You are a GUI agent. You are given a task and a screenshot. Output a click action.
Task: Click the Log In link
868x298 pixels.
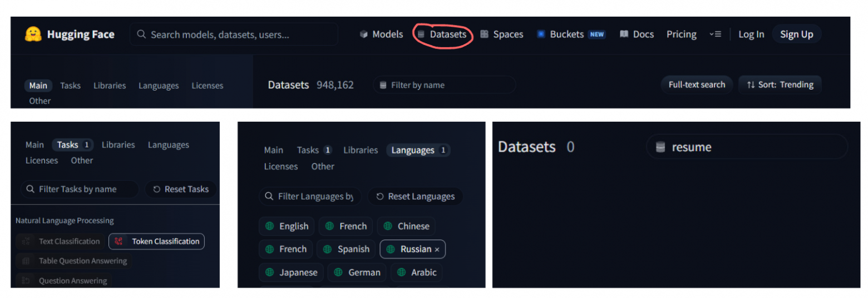tap(751, 34)
